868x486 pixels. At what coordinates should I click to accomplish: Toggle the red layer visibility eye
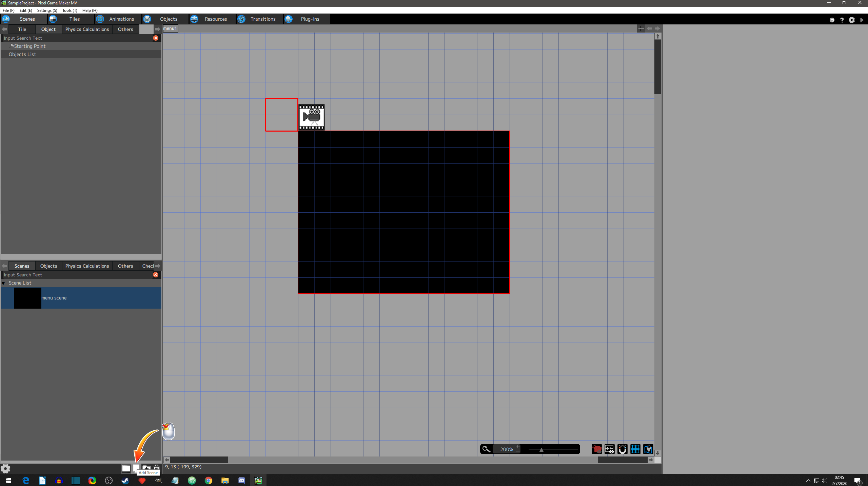pyautogui.click(x=597, y=449)
